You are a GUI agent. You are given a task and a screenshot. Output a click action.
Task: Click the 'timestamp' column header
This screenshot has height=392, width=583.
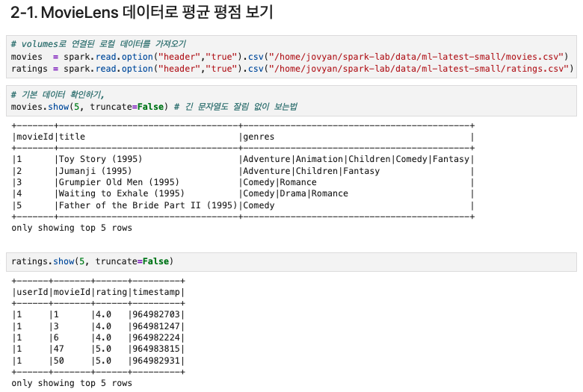[x=156, y=292]
